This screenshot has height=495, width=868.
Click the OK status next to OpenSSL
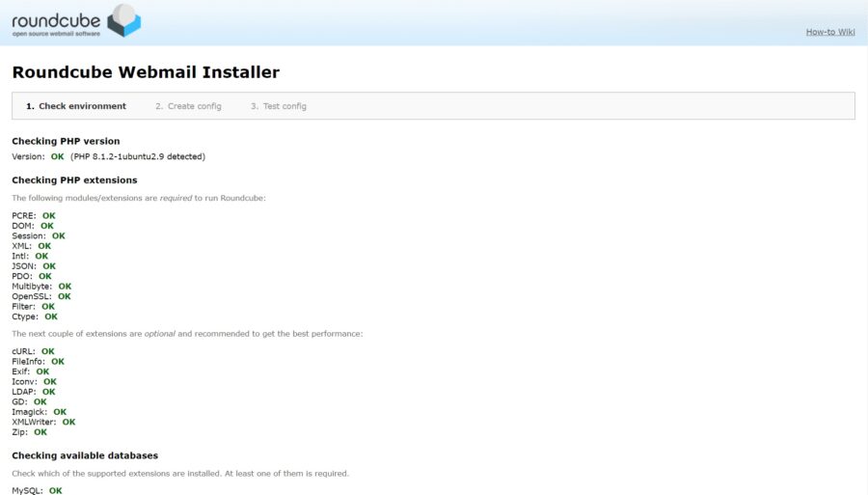pos(65,296)
